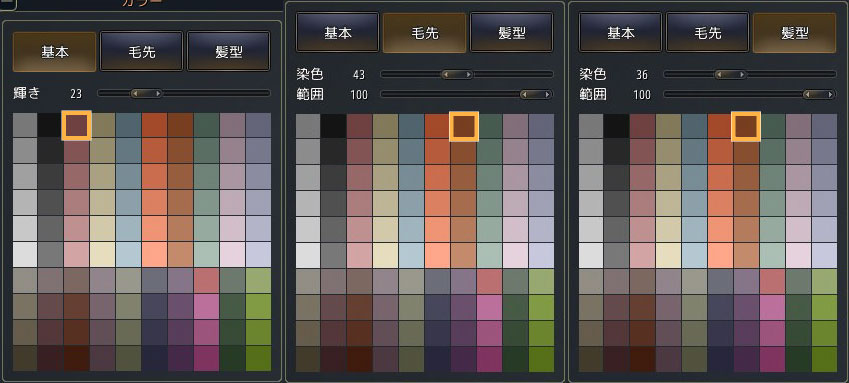
Task: Pick the top-row olive tan swatch in the middle panel
Action: point(385,126)
